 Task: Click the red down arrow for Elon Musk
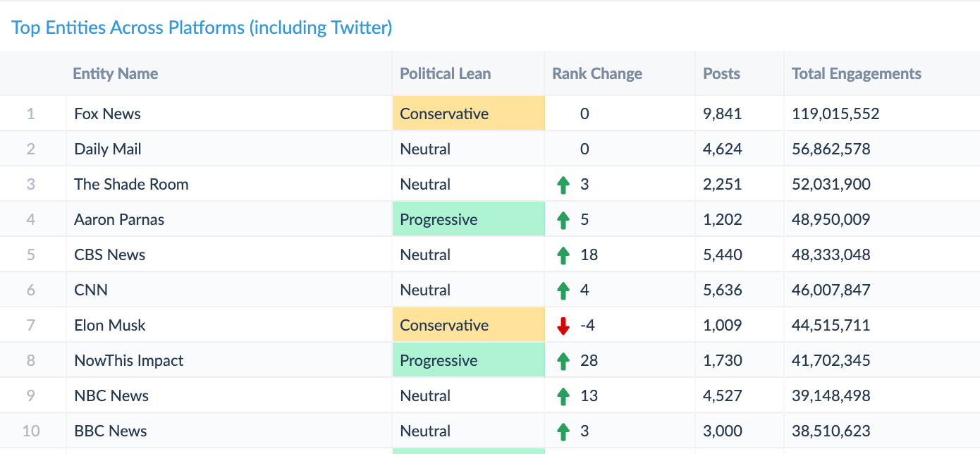pos(563,326)
